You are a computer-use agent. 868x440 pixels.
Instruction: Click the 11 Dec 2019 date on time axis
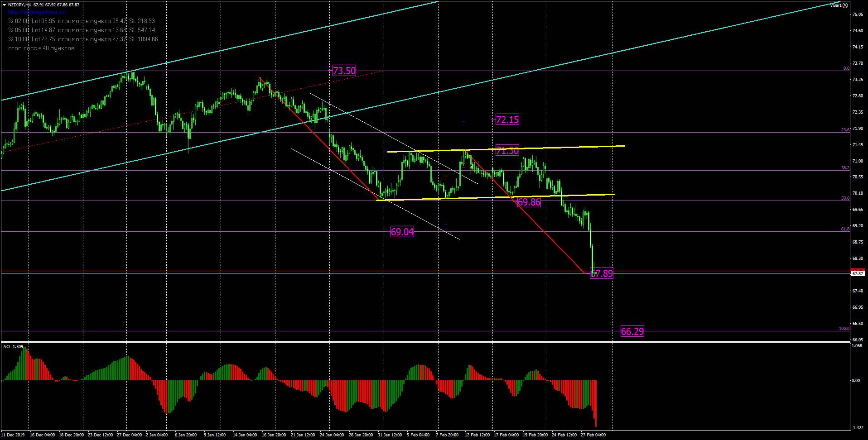point(13,435)
